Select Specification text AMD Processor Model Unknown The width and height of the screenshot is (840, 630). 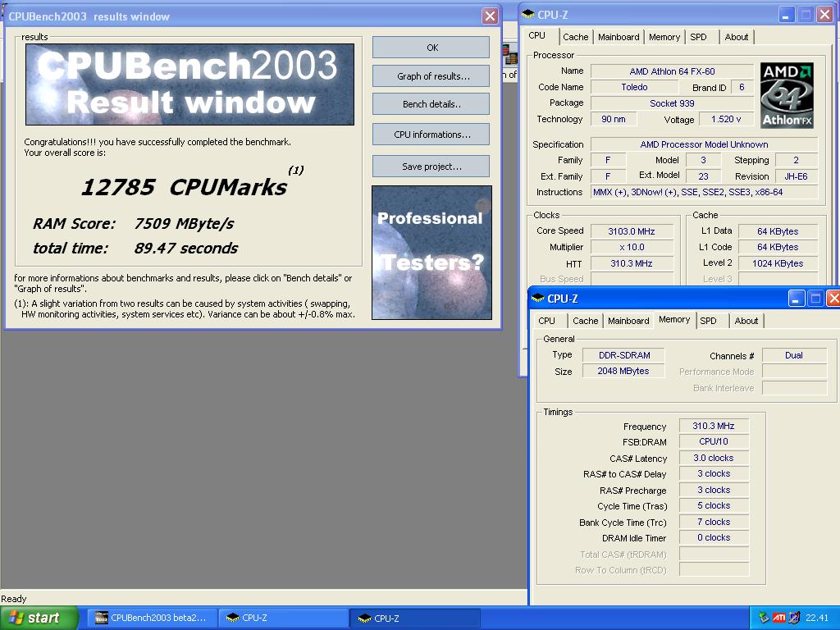[x=704, y=144]
